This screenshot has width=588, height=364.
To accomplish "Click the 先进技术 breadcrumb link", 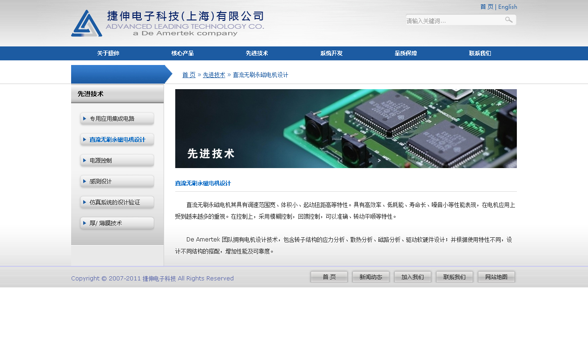I will click(214, 75).
